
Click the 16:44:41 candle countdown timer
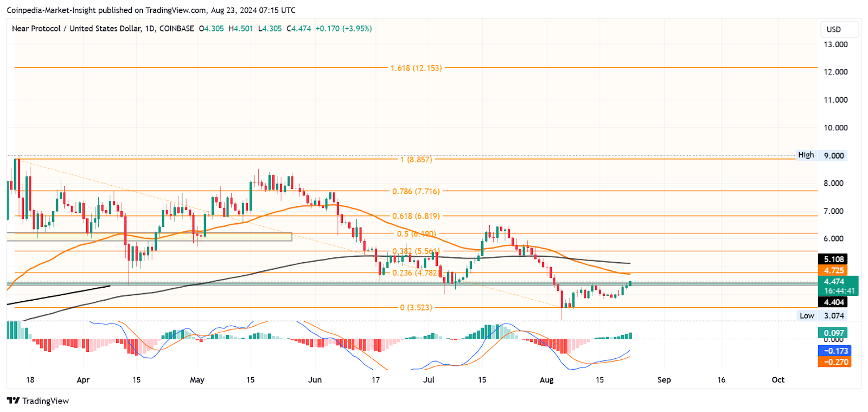(839, 291)
